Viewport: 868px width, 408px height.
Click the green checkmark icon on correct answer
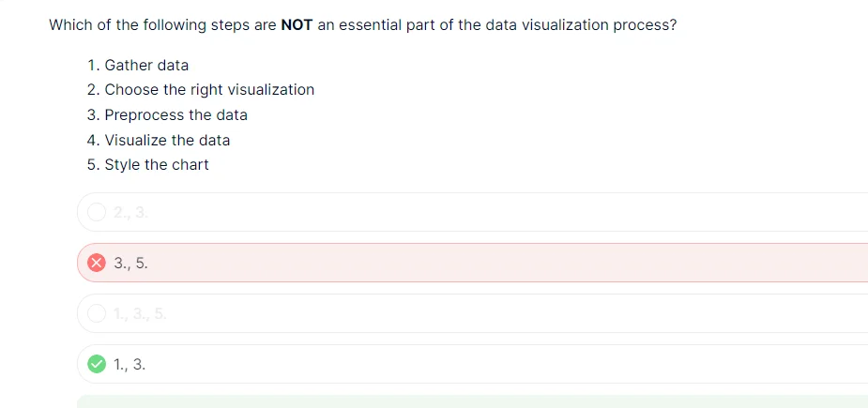(x=97, y=365)
